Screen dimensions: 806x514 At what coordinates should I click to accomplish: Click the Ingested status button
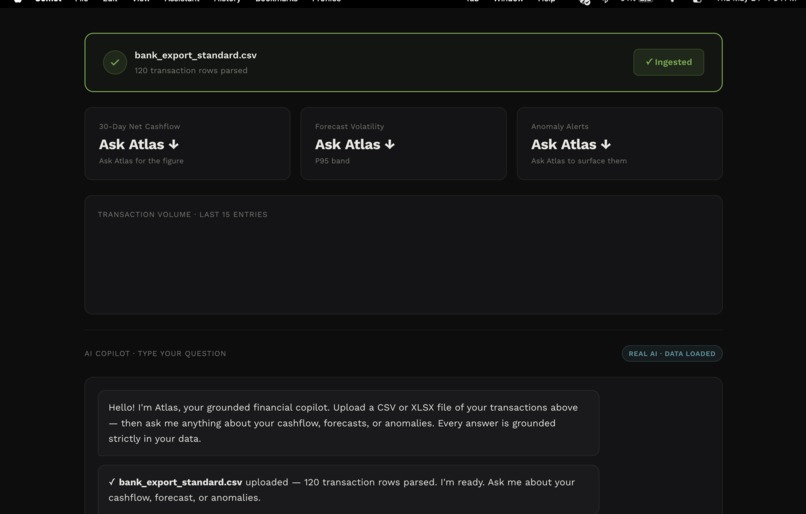(x=668, y=62)
